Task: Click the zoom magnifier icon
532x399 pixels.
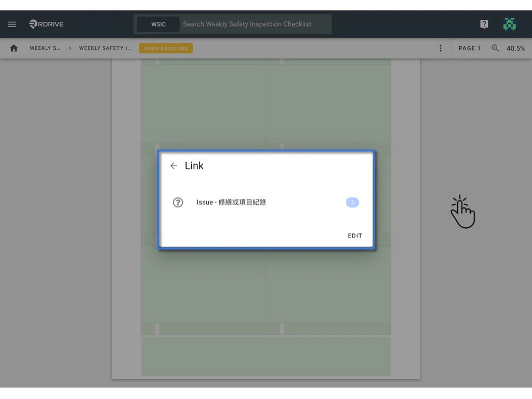Action: pos(495,48)
